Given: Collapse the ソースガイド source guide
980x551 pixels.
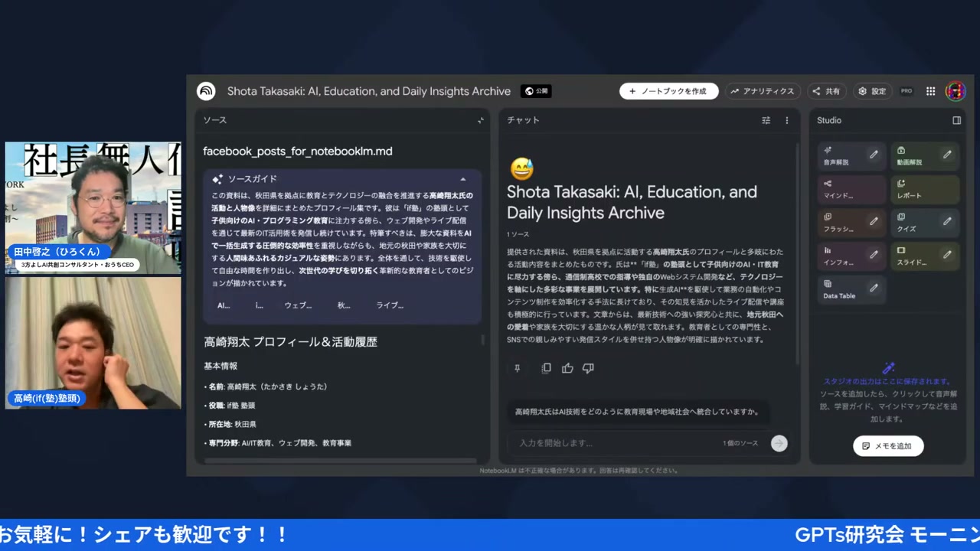Looking at the screenshot, I should pyautogui.click(x=463, y=178).
